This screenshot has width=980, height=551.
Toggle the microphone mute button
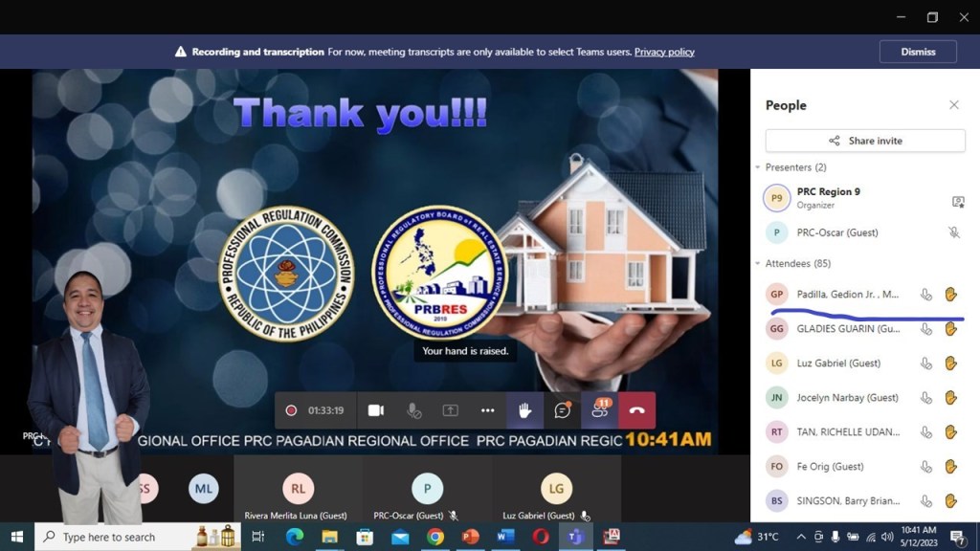point(413,410)
